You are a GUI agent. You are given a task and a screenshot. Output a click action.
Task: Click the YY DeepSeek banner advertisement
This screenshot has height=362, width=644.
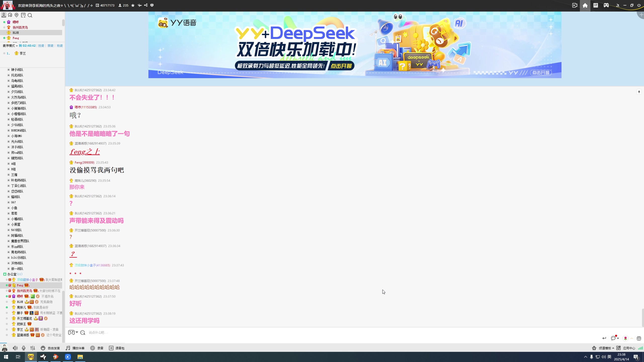[x=355, y=45]
